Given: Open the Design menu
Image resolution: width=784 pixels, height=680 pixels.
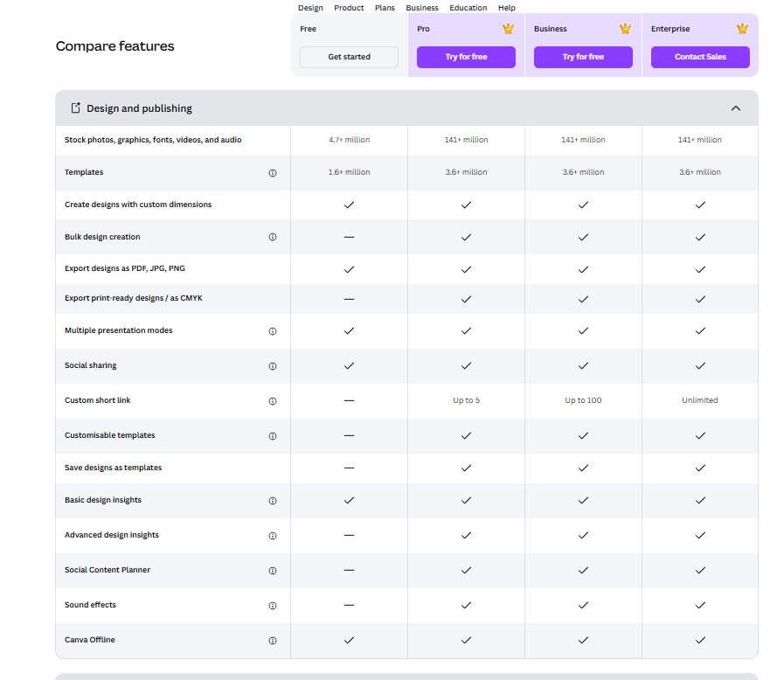Looking at the screenshot, I should pyautogui.click(x=310, y=8).
